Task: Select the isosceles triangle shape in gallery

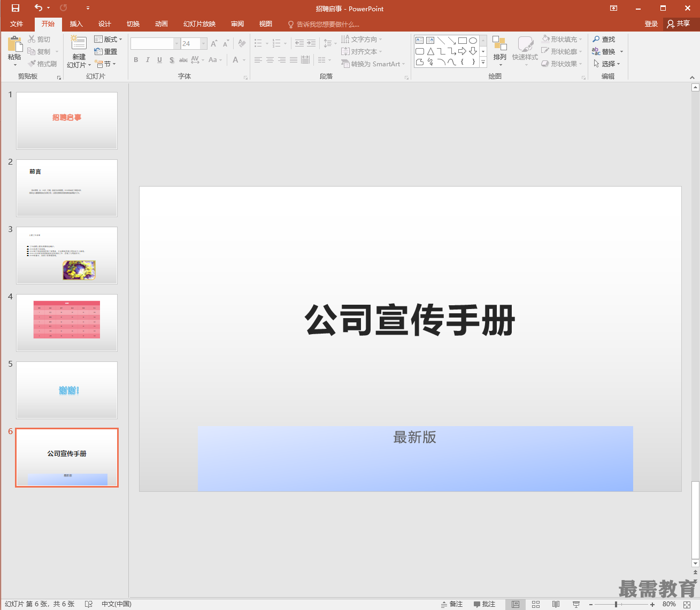Action: pyautogui.click(x=430, y=51)
